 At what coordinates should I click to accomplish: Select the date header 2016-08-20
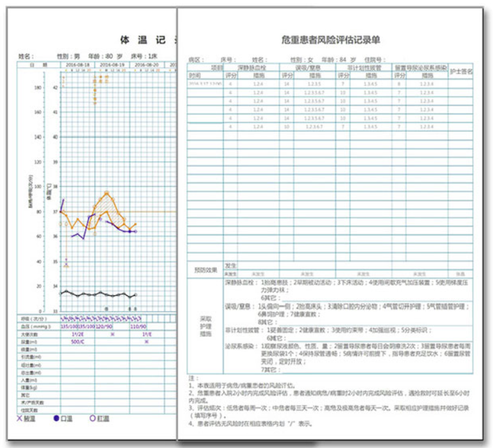tap(147, 65)
